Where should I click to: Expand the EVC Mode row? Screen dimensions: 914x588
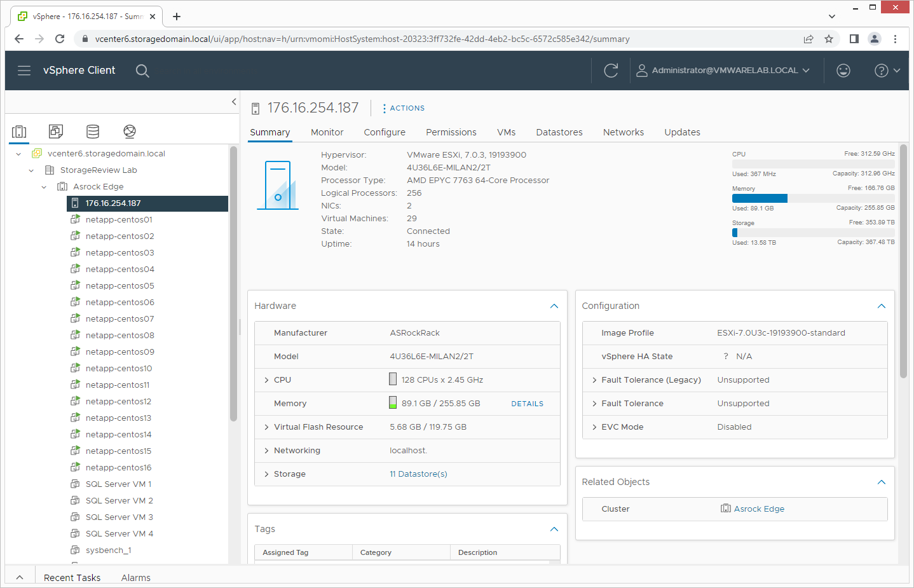pos(594,427)
